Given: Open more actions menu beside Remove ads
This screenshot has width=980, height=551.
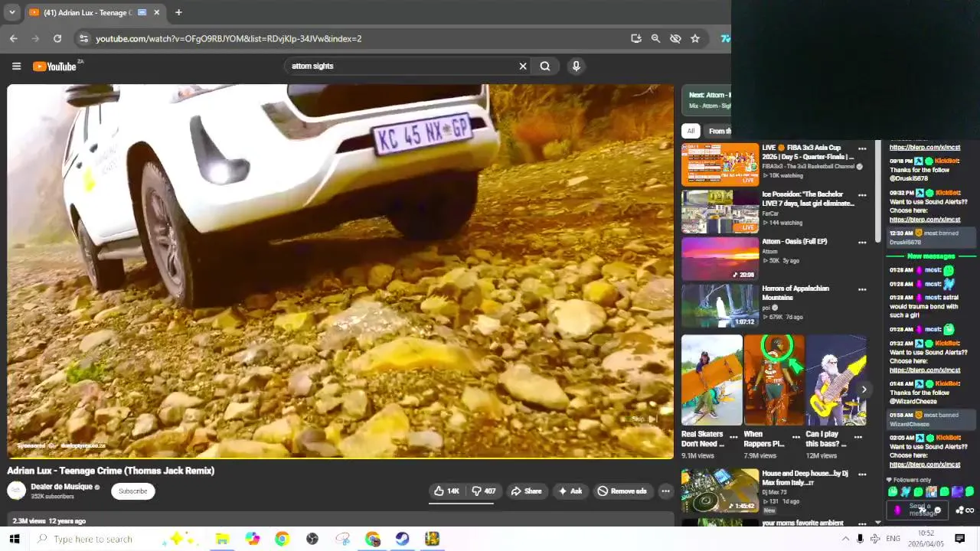Looking at the screenshot, I should tap(665, 491).
